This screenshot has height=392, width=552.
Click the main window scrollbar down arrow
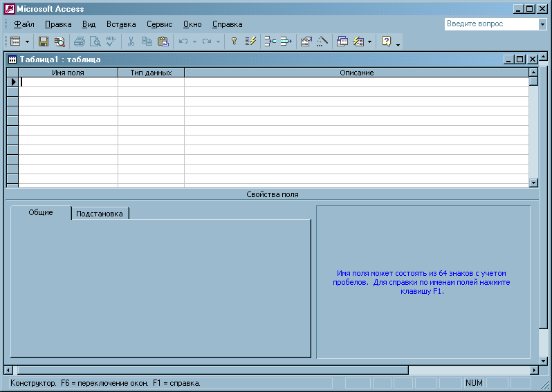point(543,361)
